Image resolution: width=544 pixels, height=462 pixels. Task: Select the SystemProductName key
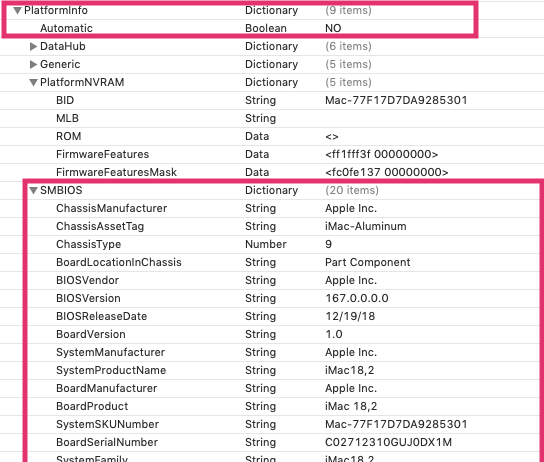[x=111, y=370]
